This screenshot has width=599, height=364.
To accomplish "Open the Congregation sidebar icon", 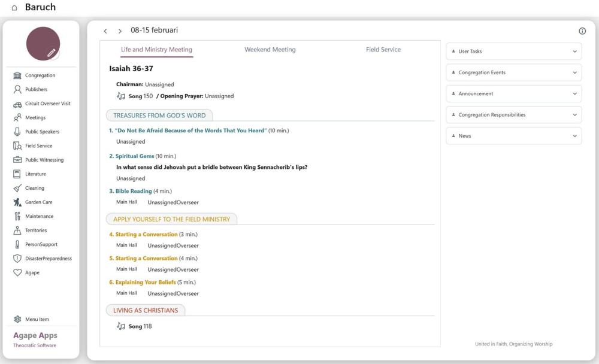I will (17, 75).
